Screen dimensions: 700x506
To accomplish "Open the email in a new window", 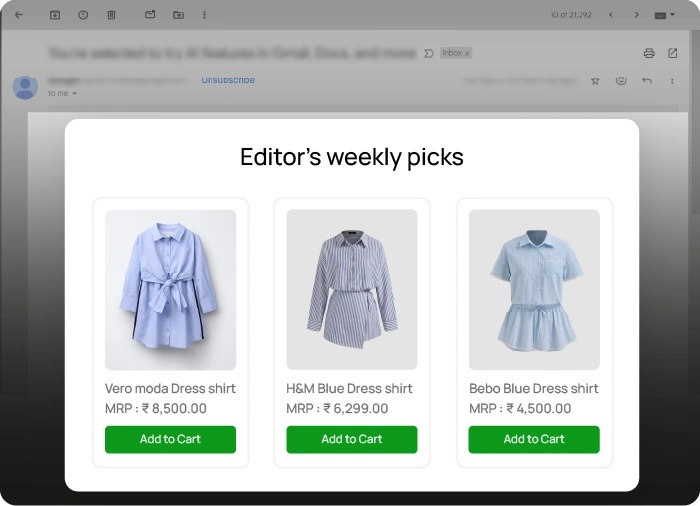I will pyautogui.click(x=672, y=53).
